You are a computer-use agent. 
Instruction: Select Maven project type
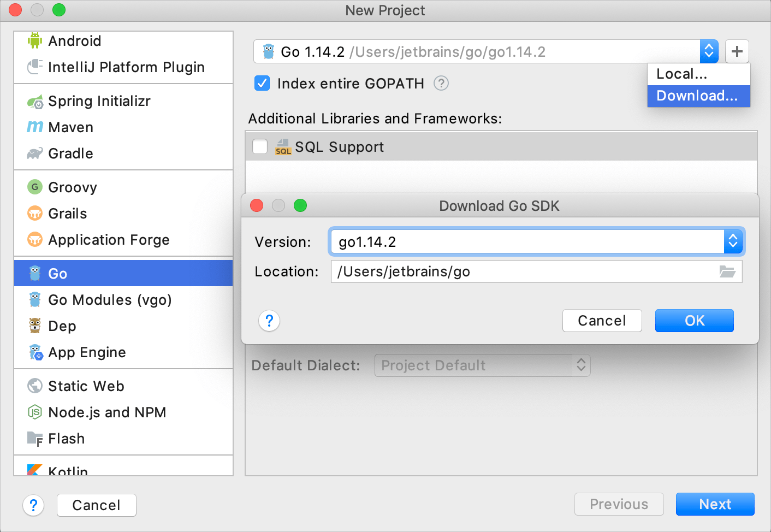(123, 127)
